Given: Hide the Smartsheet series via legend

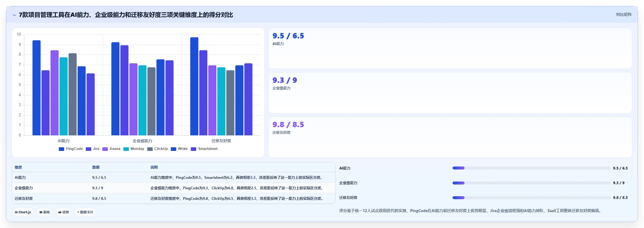Looking at the screenshot, I should pyautogui.click(x=204, y=149).
